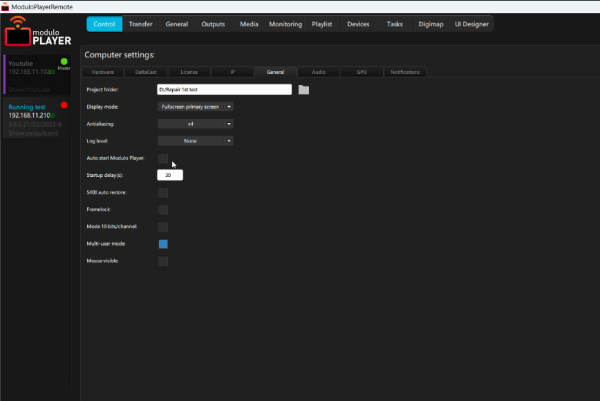The image size is (600, 401).
Task: Expand the Antialiasing dropdown
Action: click(x=195, y=124)
